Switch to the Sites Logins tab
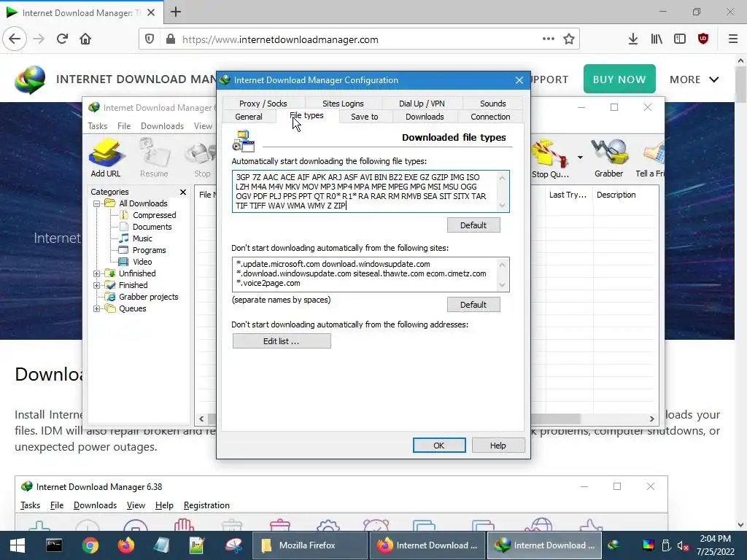747x560 pixels. pos(343,104)
